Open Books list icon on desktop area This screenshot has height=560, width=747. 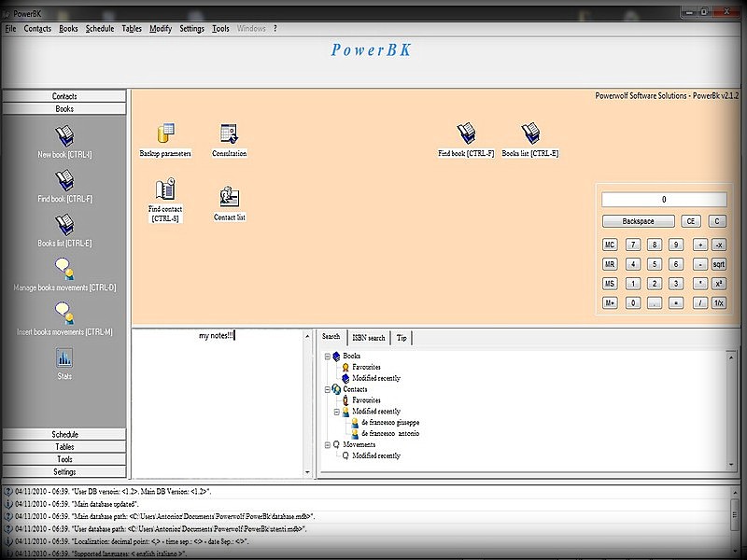point(530,133)
